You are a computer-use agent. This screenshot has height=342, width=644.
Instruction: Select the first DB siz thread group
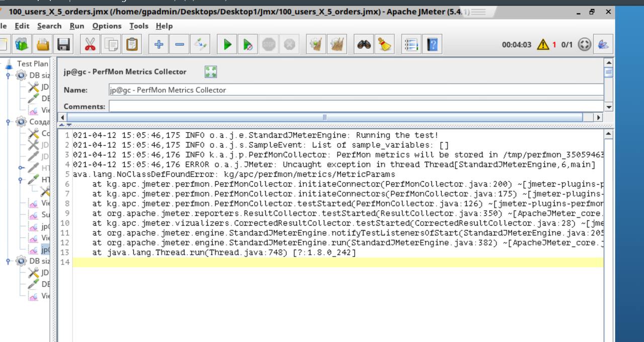pyautogui.click(x=39, y=76)
